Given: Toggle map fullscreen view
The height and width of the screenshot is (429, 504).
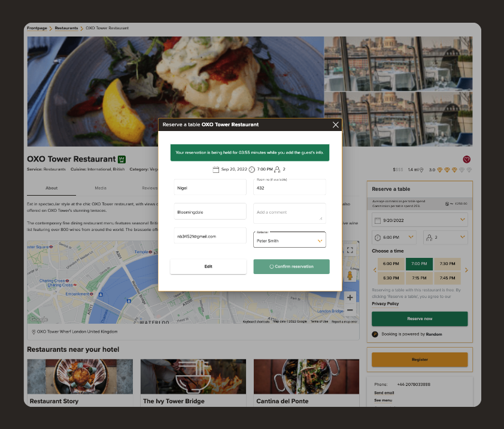Looking at the screenshot, I should pos(350,250).
